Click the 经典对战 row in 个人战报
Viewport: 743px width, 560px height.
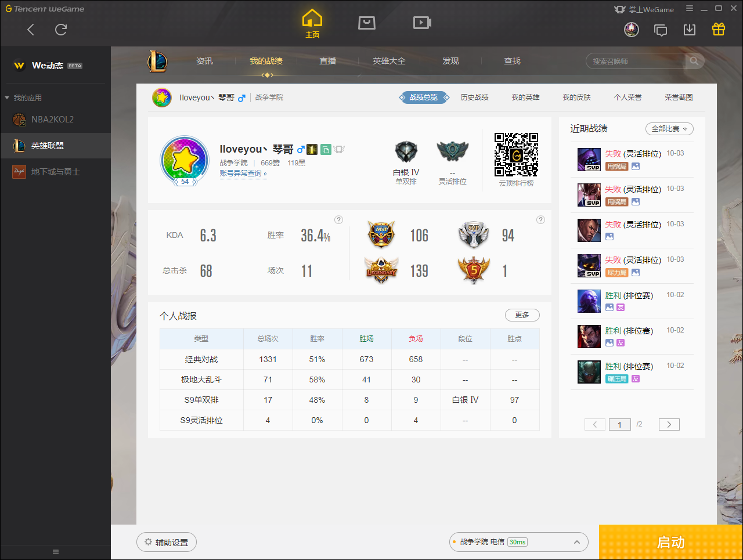(x=349, y=359)
